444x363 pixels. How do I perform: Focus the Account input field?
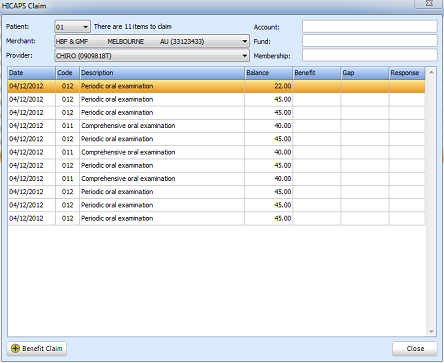pyautogui.click(x=370, y=27)
